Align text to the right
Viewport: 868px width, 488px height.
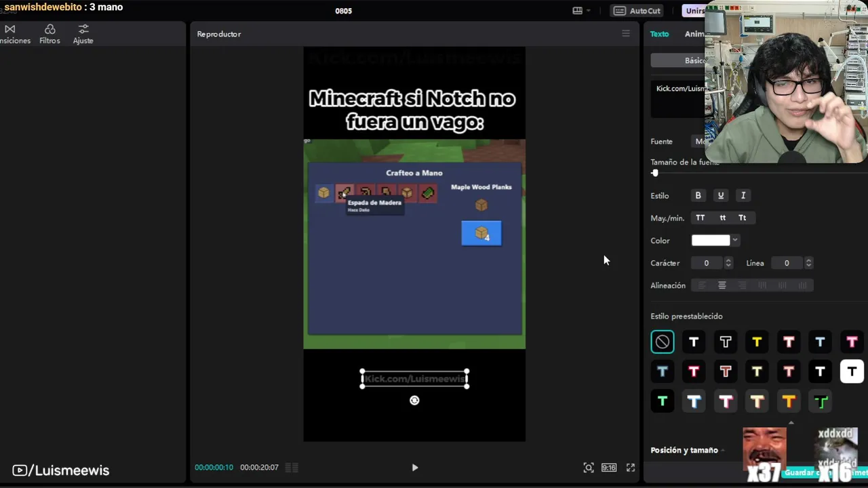pos(743,285)
